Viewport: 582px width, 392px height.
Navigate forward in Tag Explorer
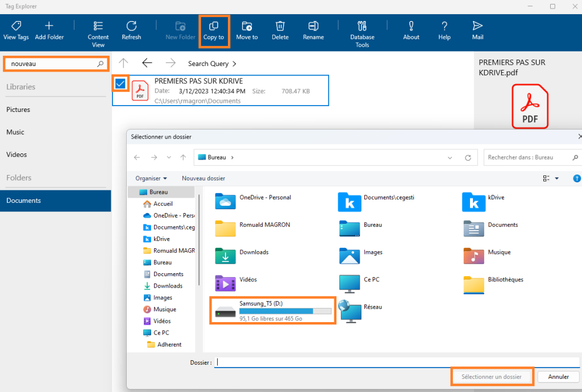point(171,63)
